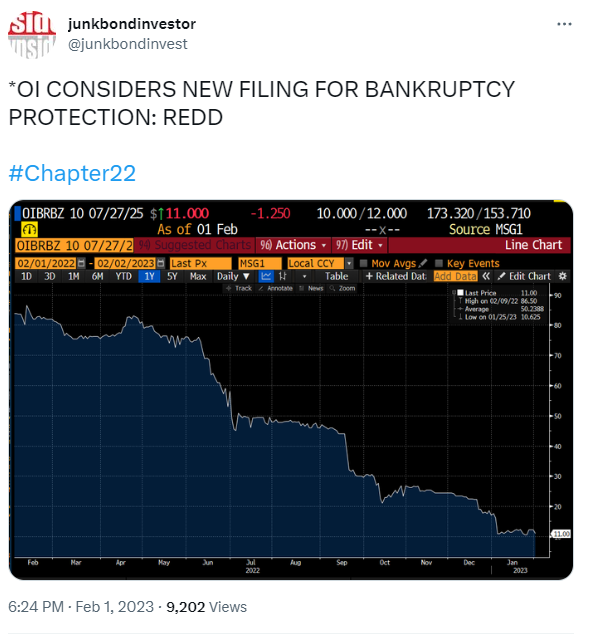Click the double-chevron collapse icon beside Add Data
Image resolution: width=590 pixels, height=642 pixels.
pos(486,276)
